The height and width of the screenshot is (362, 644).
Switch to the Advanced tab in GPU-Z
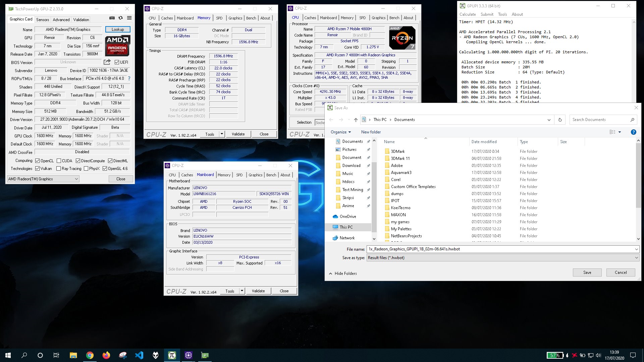coord(61,19)
